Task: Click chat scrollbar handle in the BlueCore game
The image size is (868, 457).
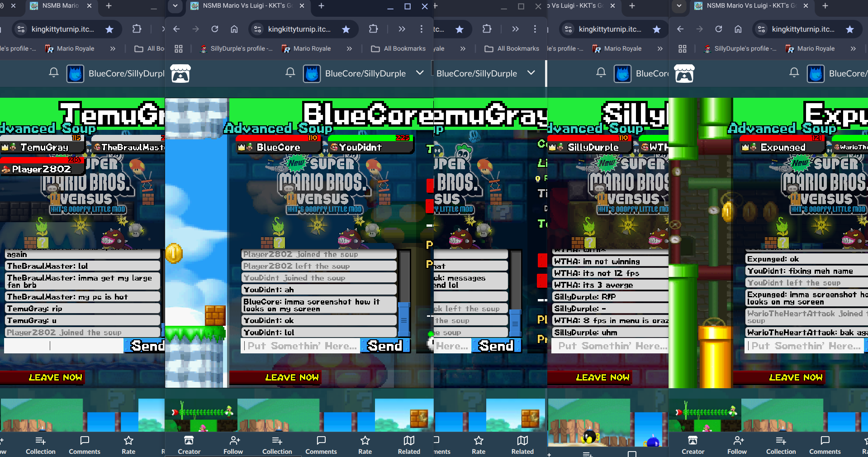Action: [x=403, y=320]
